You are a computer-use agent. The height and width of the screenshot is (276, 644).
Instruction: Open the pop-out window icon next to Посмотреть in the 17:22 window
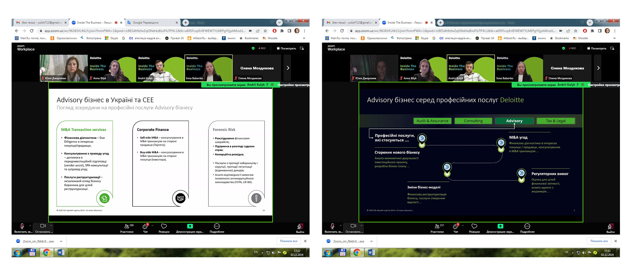click(302, 48)
